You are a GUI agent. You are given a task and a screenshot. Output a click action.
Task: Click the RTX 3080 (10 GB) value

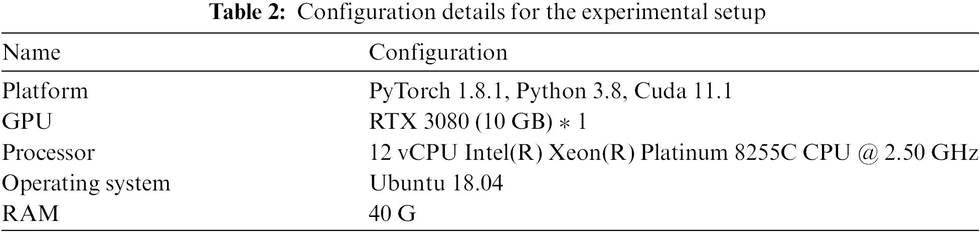pyautogui.click(x=460, y=122)
